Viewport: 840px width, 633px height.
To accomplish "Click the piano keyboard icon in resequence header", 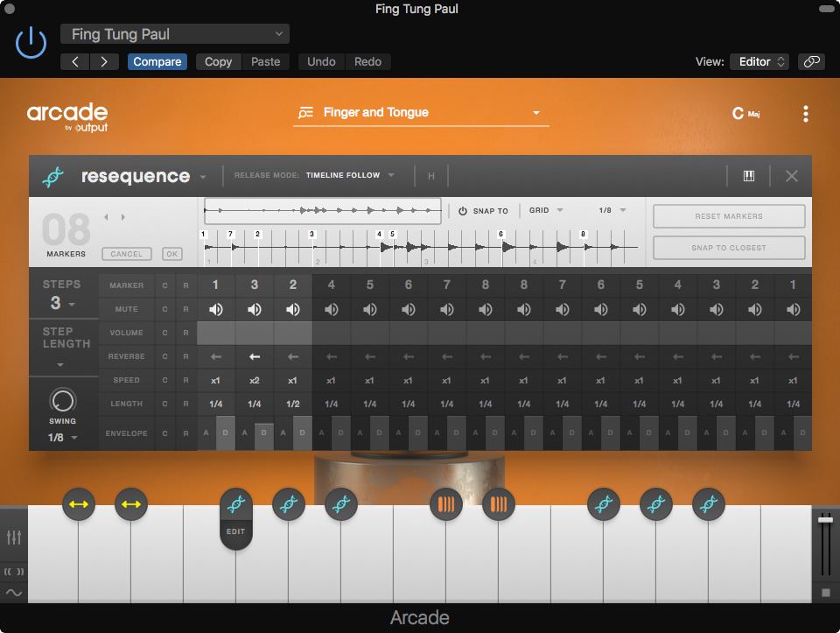I will 749,176.
